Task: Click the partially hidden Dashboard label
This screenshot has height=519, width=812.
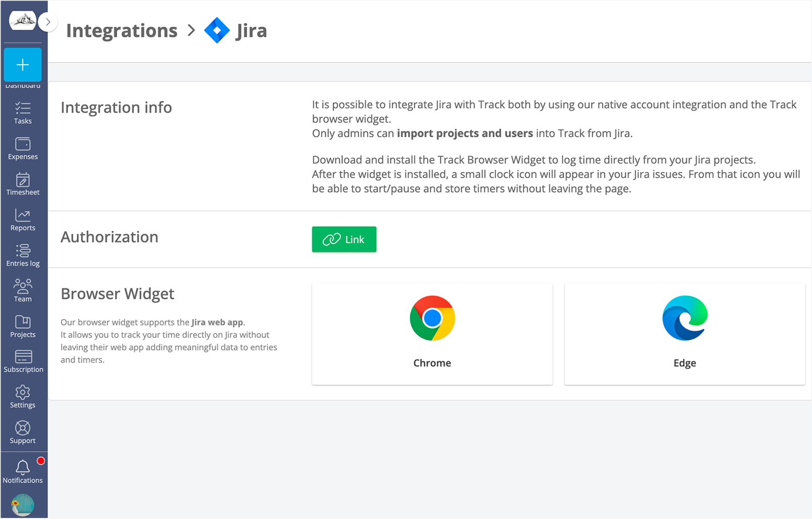Action: click(x=23, y=86)
